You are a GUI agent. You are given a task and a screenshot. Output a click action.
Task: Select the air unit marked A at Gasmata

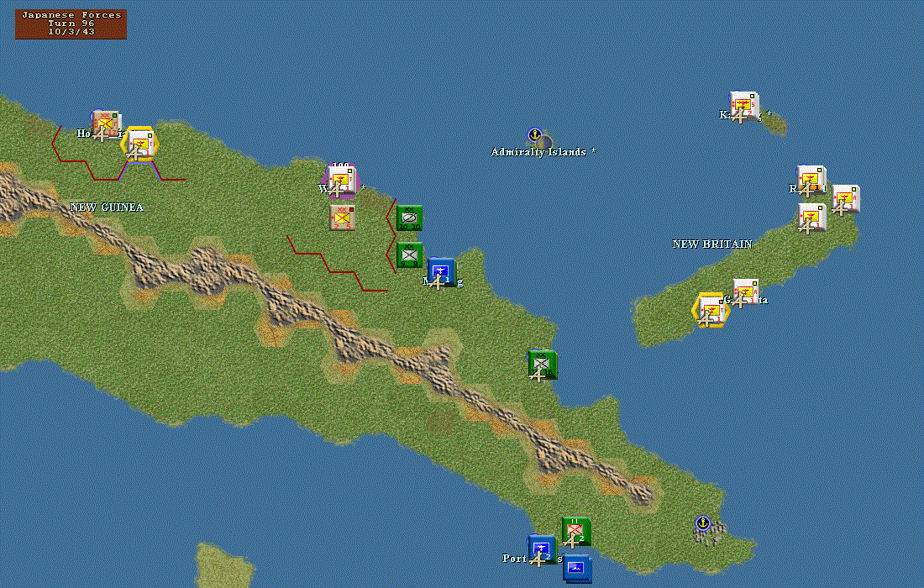coord(745,293)
